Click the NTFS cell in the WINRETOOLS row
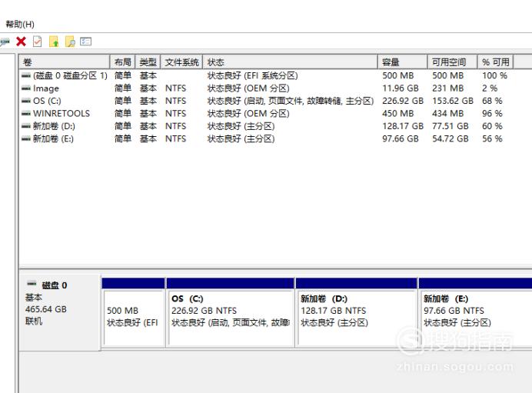 pos(176,113)
